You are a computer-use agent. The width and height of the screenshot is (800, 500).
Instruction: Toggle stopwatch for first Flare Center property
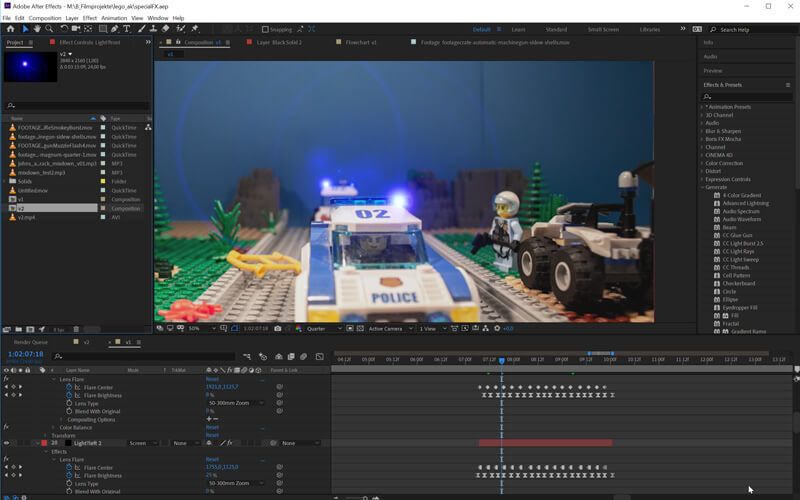[x=69, y=387]
